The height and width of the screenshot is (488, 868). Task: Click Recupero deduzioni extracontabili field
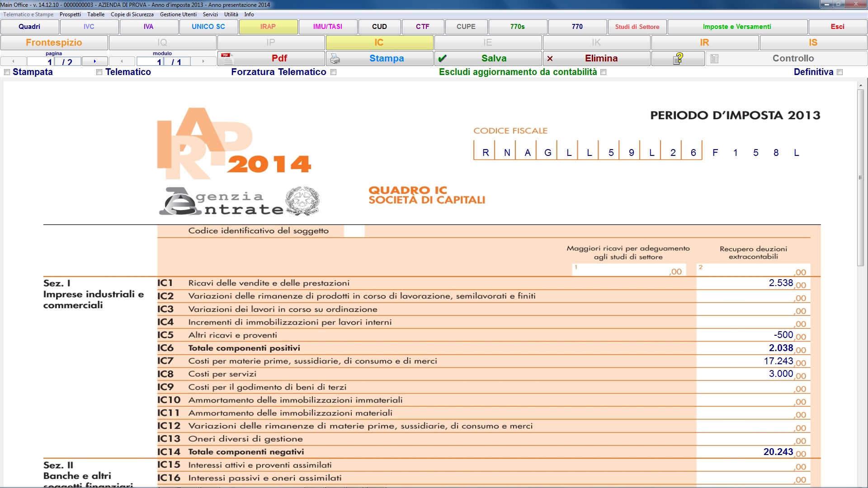pos(754,270)
